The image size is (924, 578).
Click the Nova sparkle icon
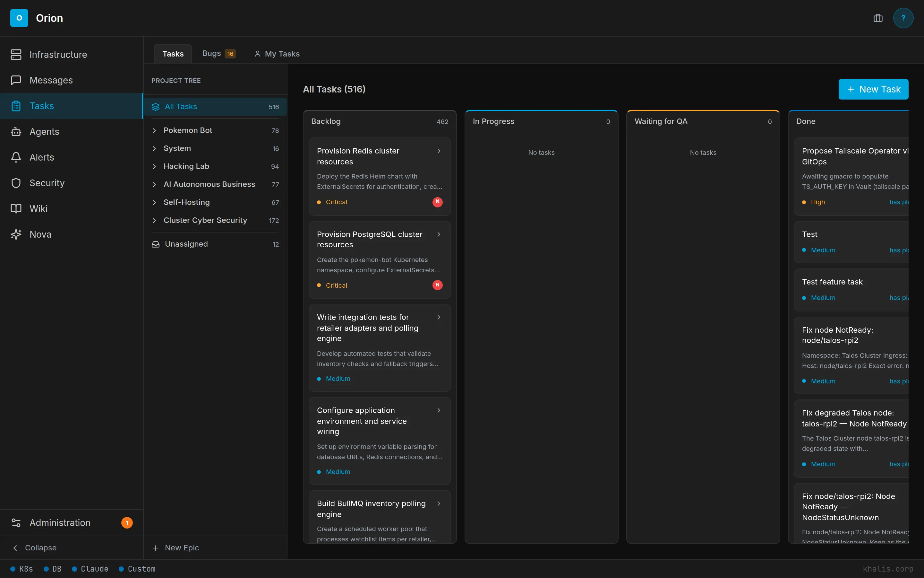click(x=16, y=234)
